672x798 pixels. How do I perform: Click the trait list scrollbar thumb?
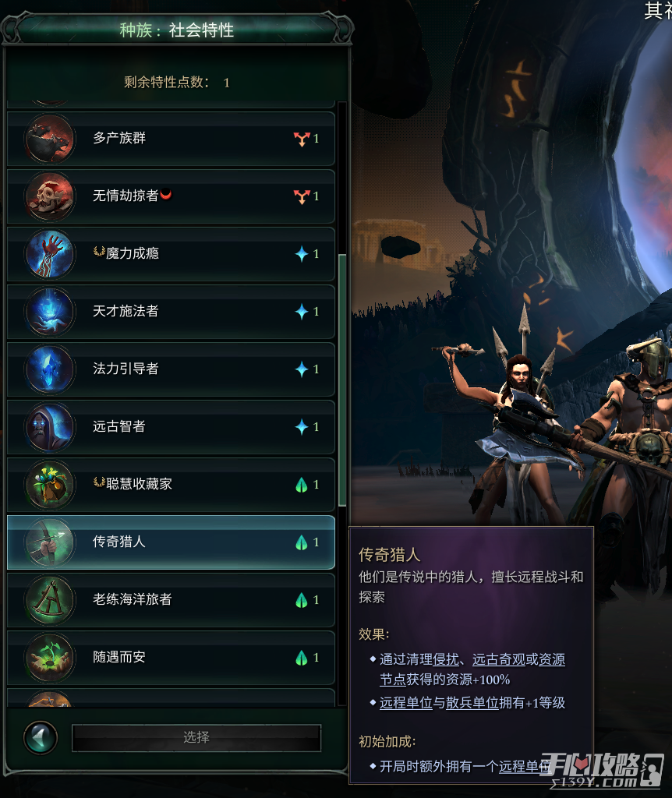tap(342, 380)
